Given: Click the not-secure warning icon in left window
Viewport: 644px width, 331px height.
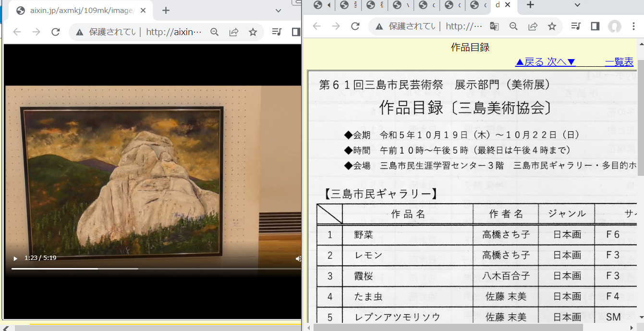Looking at the screenshot, I should coord(80,32).
